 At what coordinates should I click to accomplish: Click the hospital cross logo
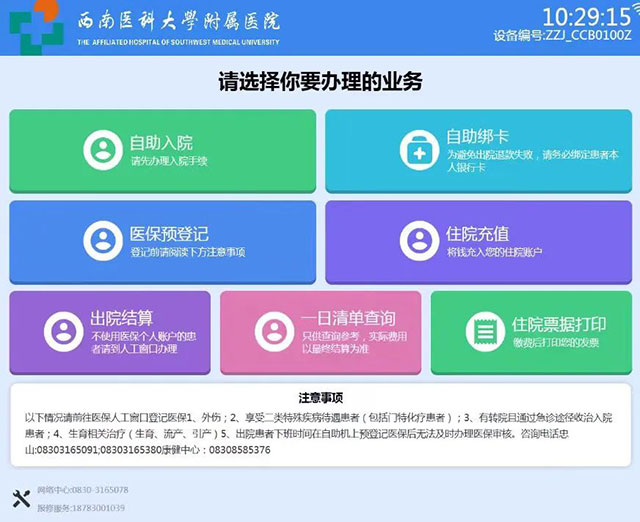coord(36,27)
